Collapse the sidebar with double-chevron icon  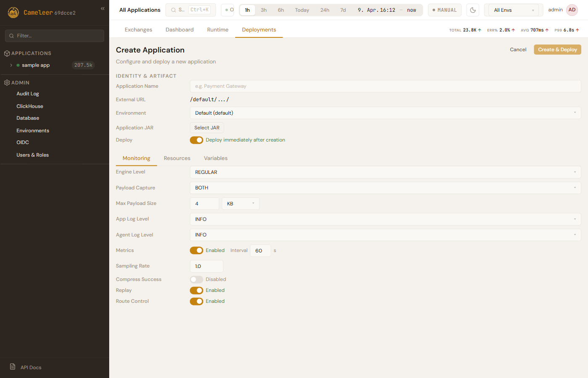[102, 8]
